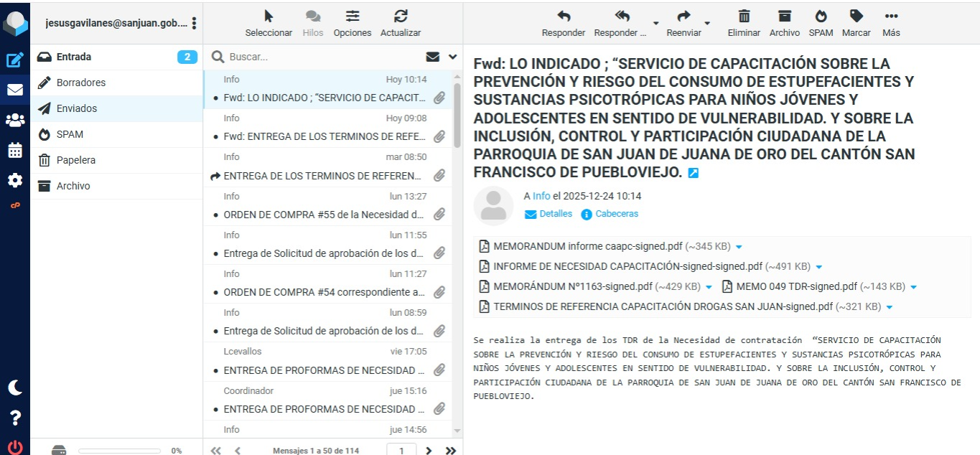This screenshot has height=455, width=980.
Task: Expand the Reenviar options dropdown arrow
Action: (x=707, y=22)
